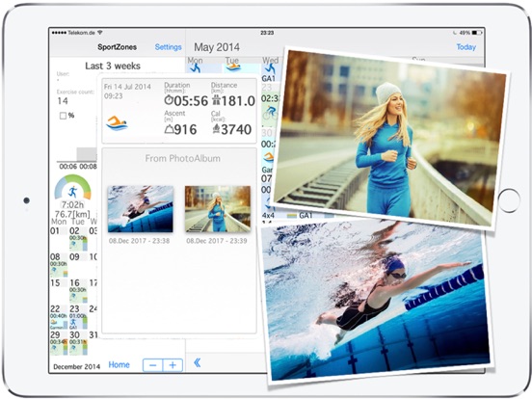Screen dimensions: 532x399
Task: Click the plus stepper button
Action: 173,365
